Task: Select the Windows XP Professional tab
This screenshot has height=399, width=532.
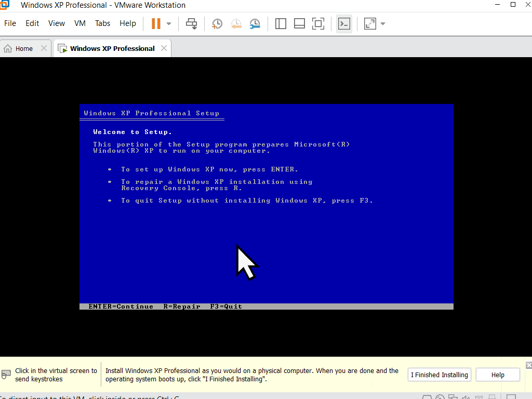Action: tap(112, 48)
